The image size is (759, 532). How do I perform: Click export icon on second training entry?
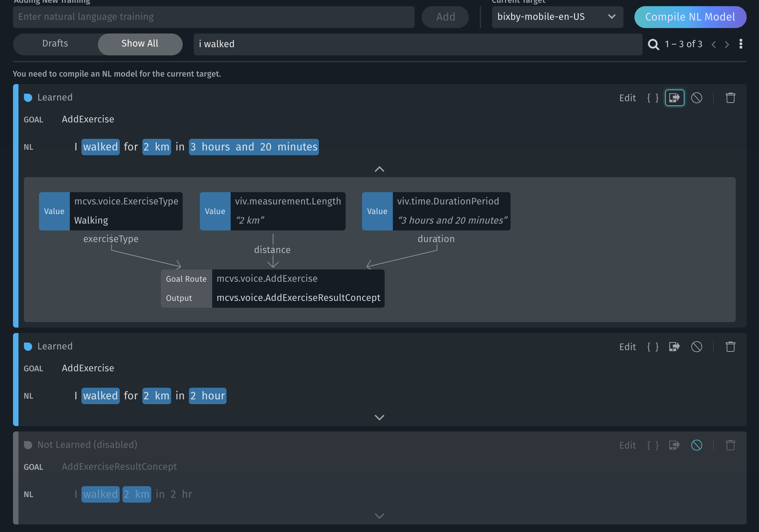point(674,347)
